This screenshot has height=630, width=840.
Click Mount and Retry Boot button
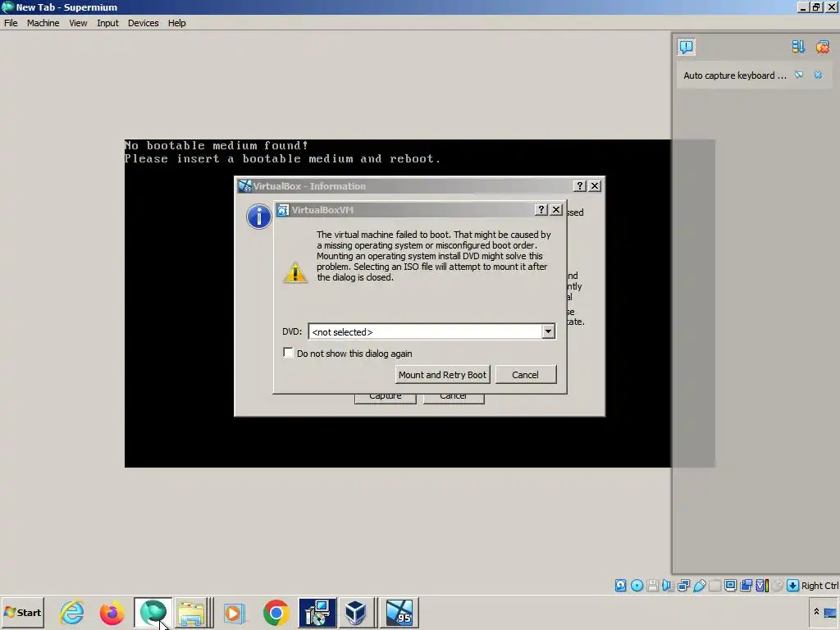pos(442,374)
